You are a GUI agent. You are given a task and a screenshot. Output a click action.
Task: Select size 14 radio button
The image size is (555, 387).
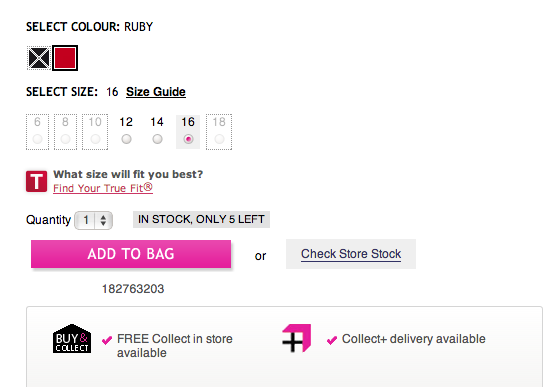tap(158, 139)
